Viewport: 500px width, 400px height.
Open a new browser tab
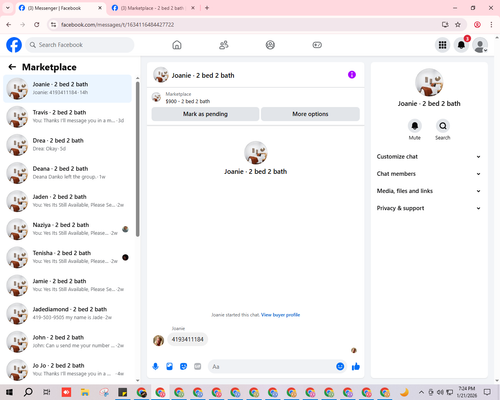(207, 8)
